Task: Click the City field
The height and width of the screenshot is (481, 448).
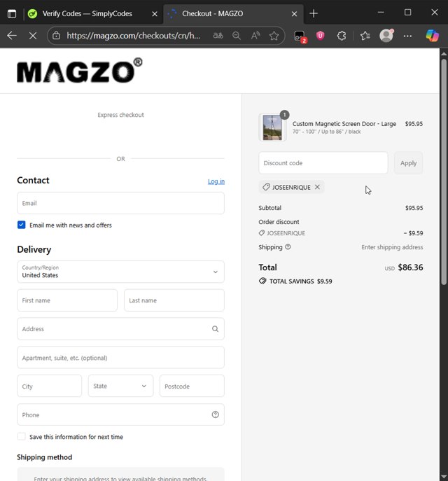Action: coord(50,386)
